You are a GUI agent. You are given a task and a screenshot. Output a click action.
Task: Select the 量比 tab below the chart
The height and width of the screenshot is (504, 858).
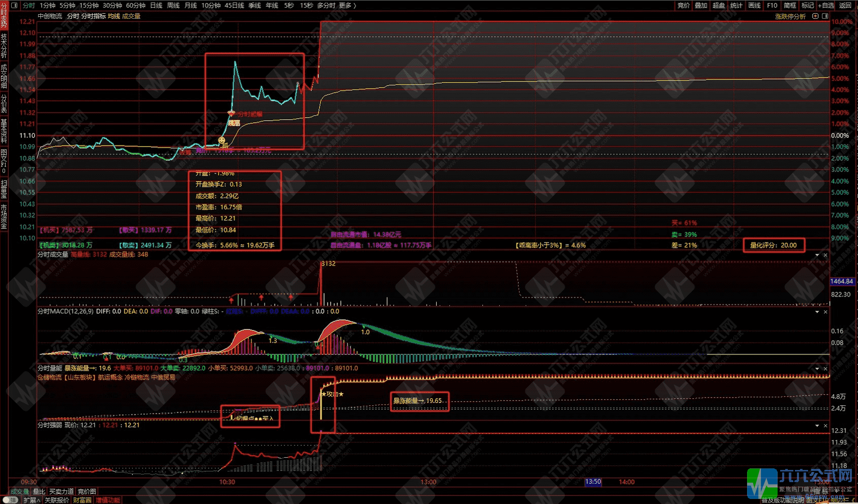click(39, 491)
